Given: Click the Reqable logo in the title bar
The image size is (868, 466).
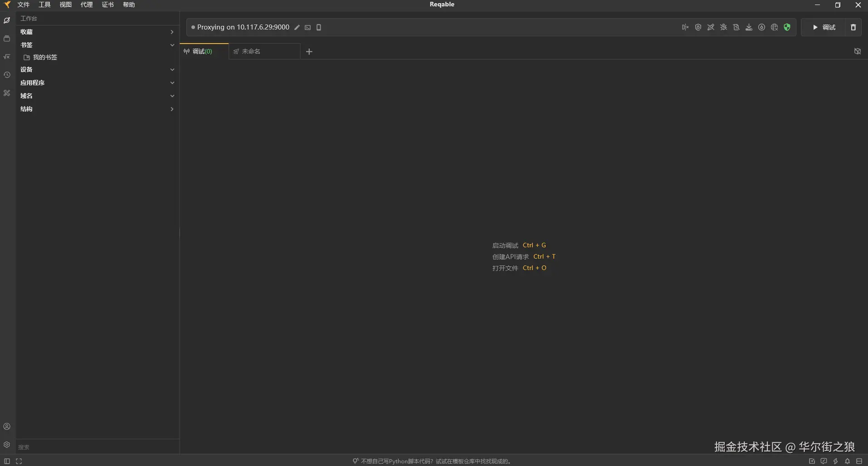Looking at the screenshot, I should [x=7, y=5].
